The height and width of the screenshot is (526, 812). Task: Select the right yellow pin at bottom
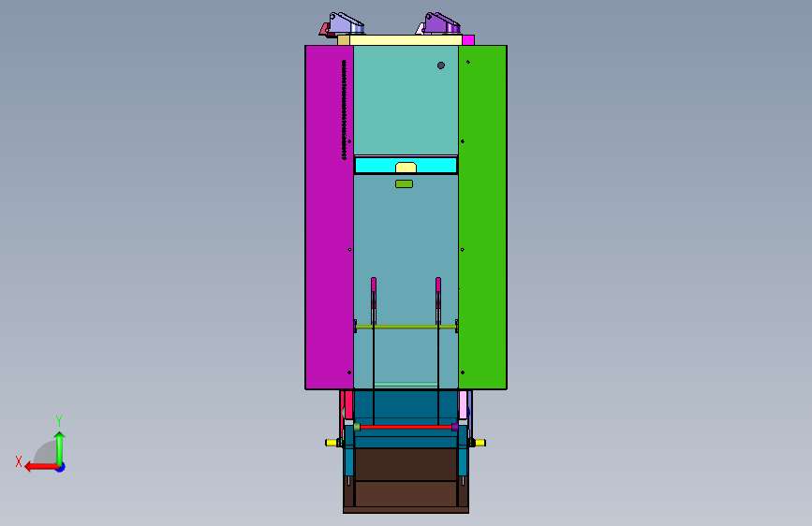(x=480, y=443)
